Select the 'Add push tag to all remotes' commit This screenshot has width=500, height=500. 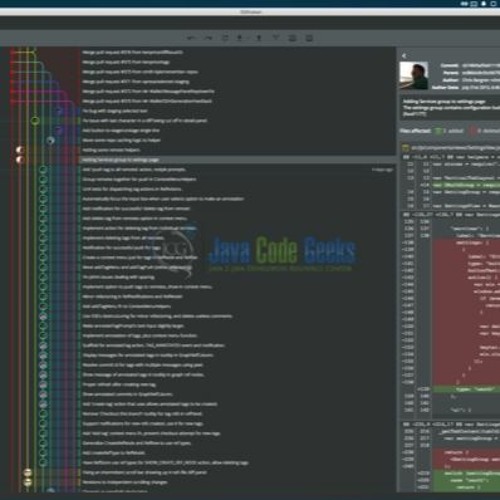click(237, 169)
